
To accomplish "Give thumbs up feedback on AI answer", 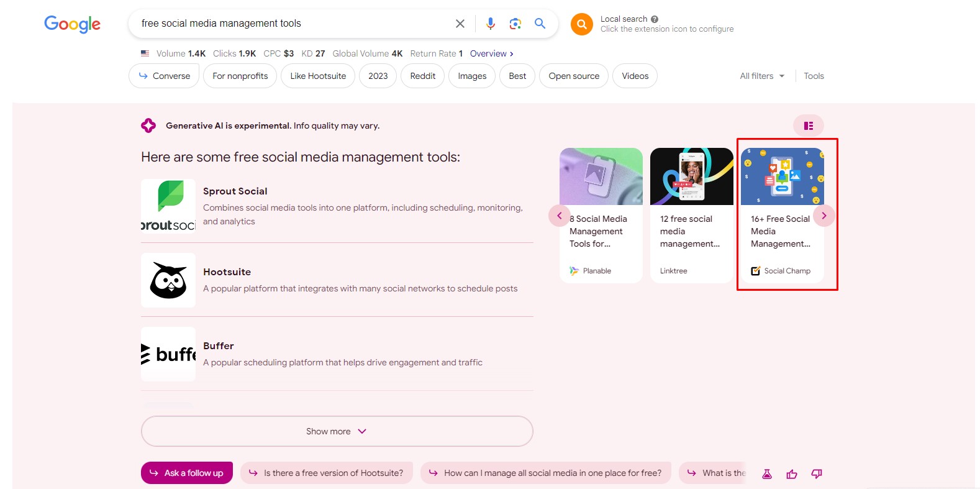I will (792, 474).
